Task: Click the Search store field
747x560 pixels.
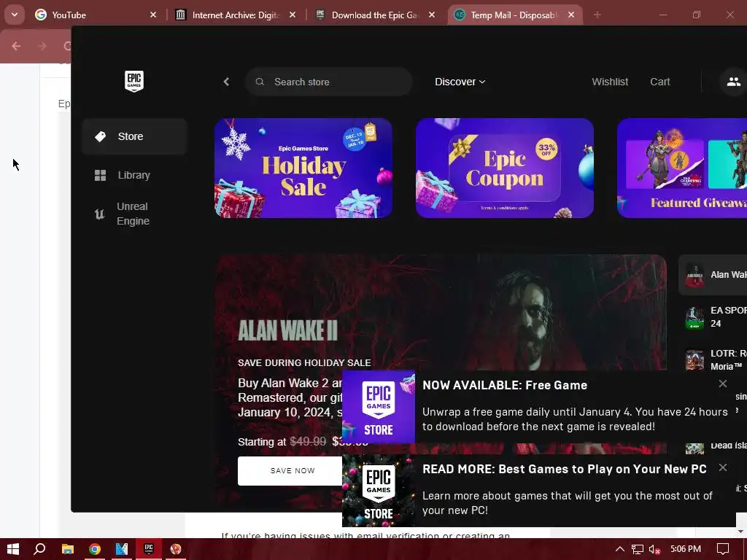Action: [x=329, y=82]
